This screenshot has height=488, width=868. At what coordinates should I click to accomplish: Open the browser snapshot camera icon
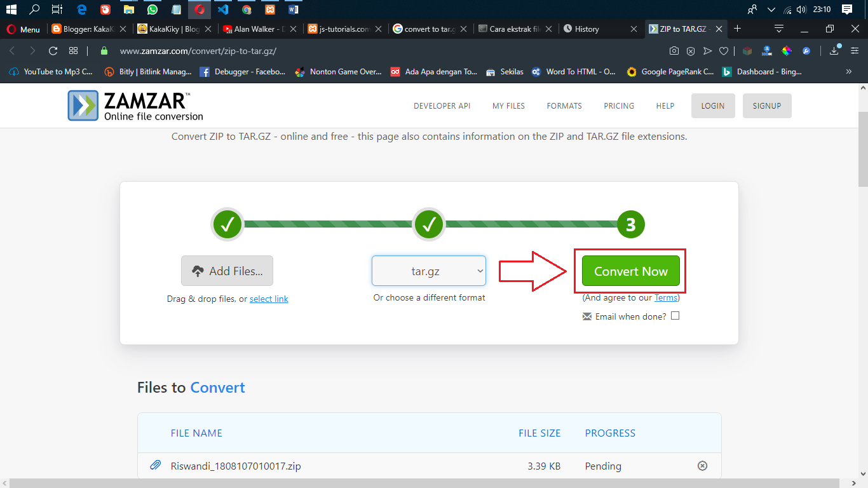click(674, 51)
